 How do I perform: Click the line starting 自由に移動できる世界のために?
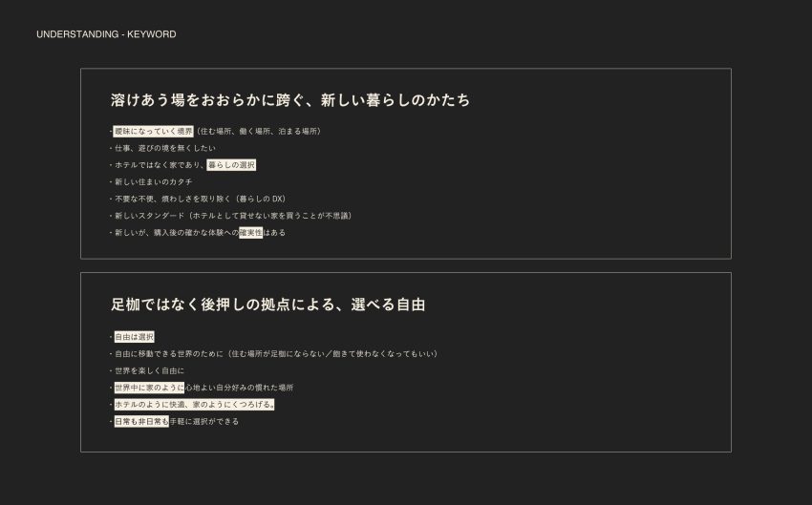click(x=275, y=354)
